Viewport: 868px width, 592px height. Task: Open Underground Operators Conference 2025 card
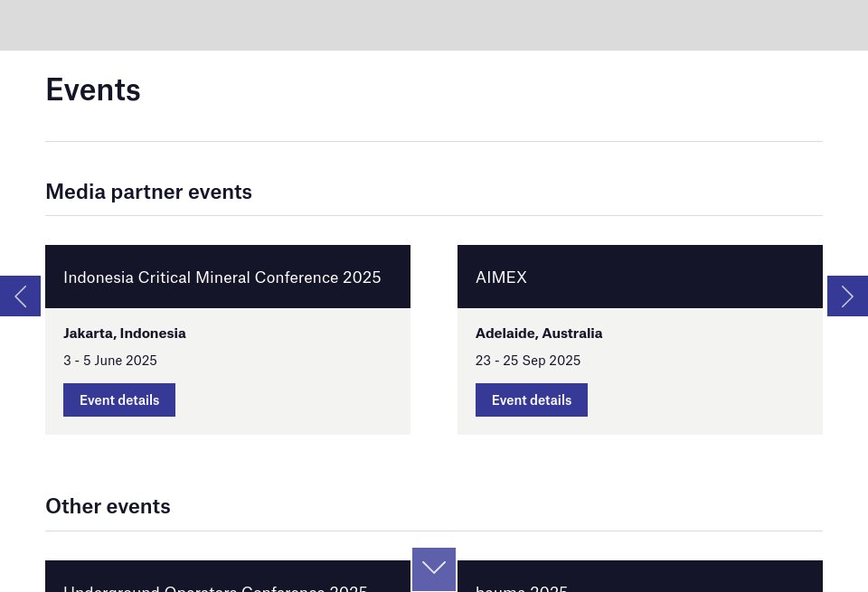(x=215, y=585)
